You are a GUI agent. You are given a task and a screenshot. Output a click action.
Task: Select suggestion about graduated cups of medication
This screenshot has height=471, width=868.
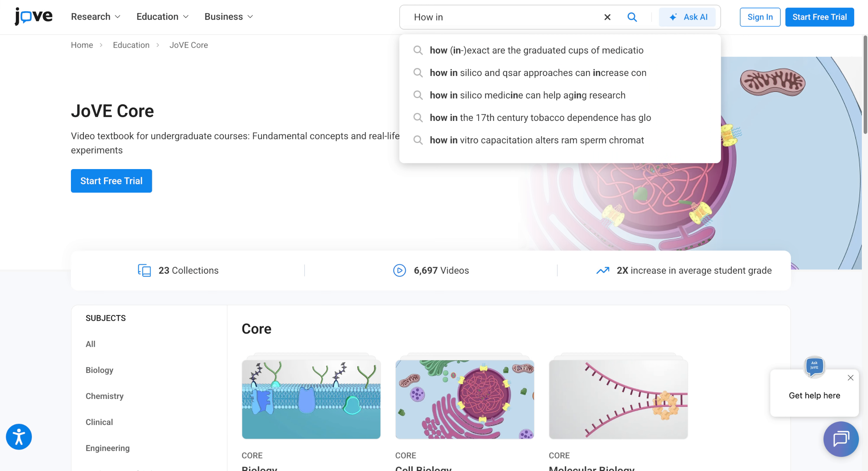(x=560, y=50)
